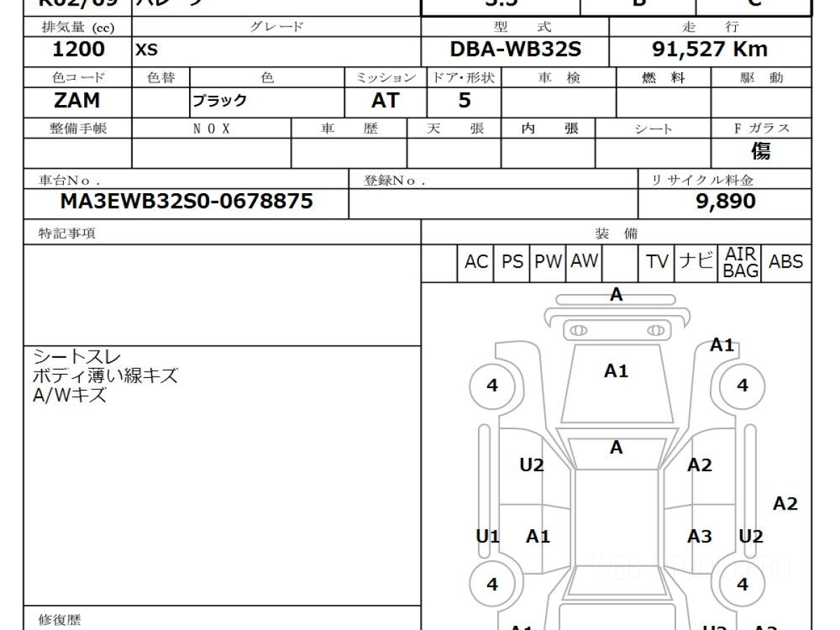Click the A1 mark on the hood

coord(616,371)
